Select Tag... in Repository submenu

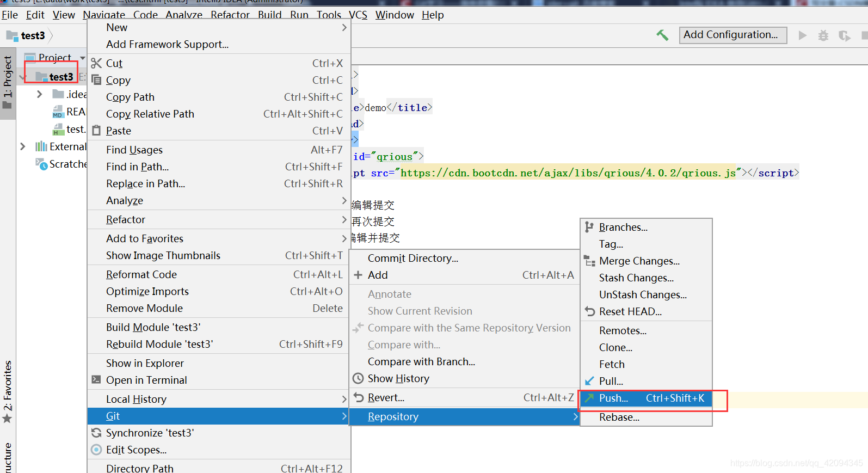[x=647, y=244]
